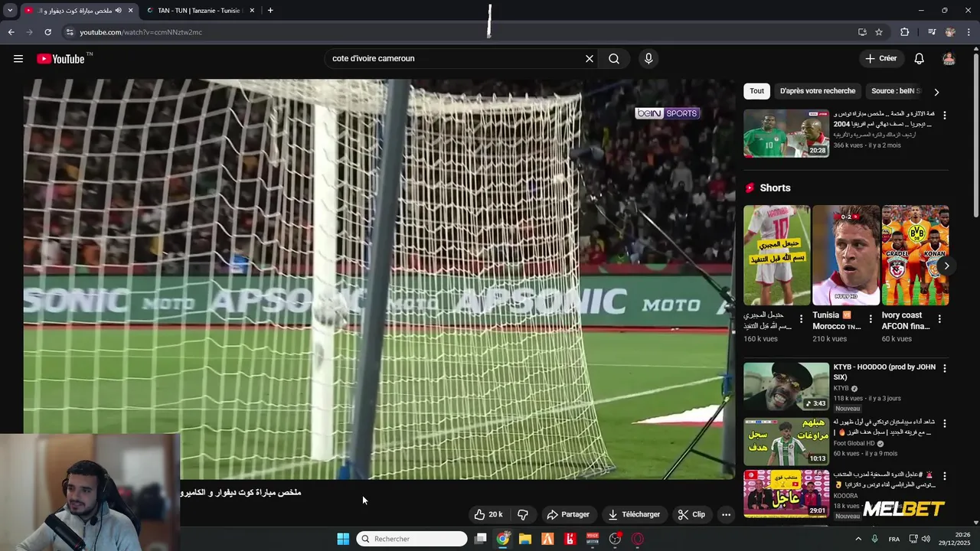Viewport: 980px width, 551px height.
Task: Click the FRA language indicator
Action: tap(894, 539)
